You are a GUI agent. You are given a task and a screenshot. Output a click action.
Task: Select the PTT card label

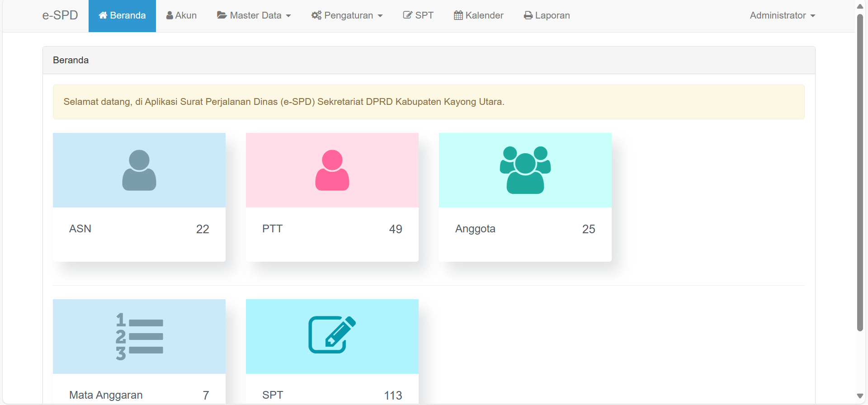[x=272, y=229]
